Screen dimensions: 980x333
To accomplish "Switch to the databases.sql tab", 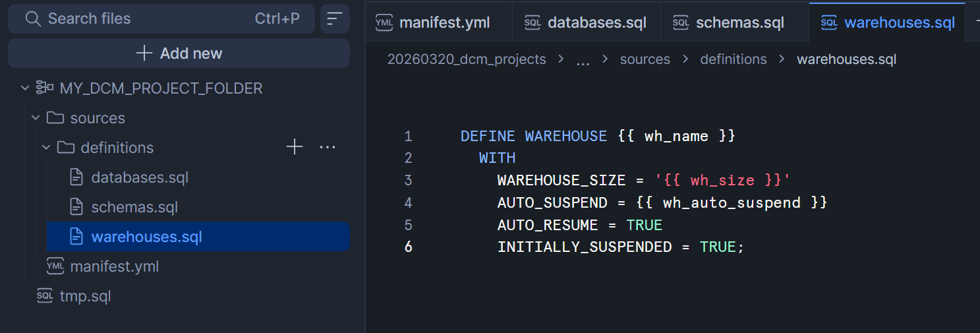I will [x=587, y=23].
